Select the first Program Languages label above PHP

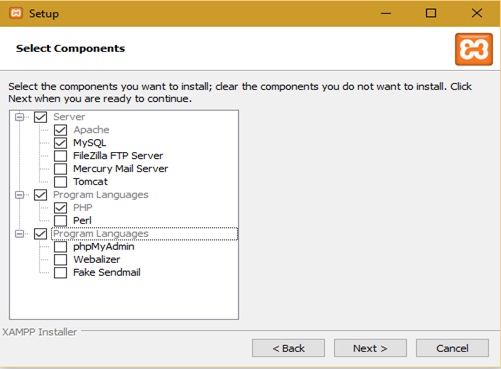[x=101, y=195]
